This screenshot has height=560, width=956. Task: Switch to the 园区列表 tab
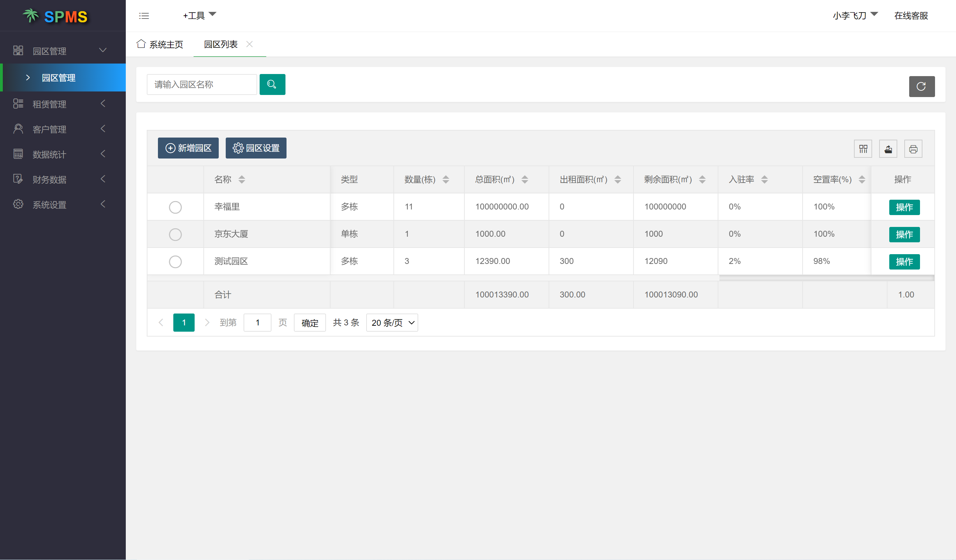tap(221, 44)
